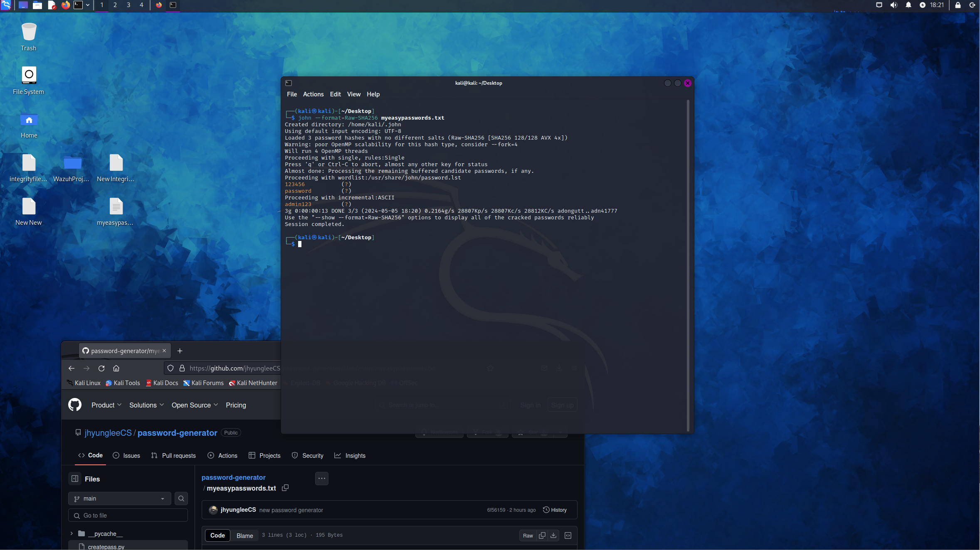Viewport: 980px width, 550px height.
Task: Go to Firefox home page
Action: pyautogui.click(x=116, y=368)
